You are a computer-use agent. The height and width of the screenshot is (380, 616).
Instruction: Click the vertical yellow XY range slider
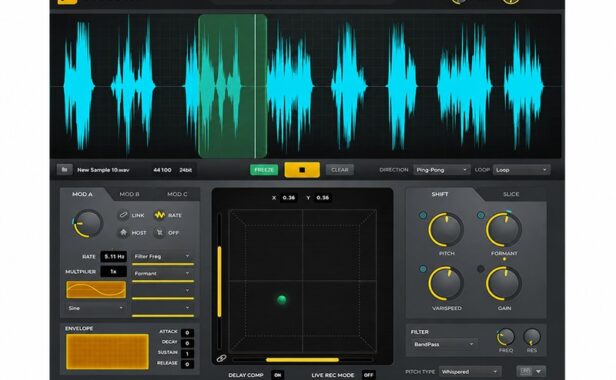[x=219, y=281]
